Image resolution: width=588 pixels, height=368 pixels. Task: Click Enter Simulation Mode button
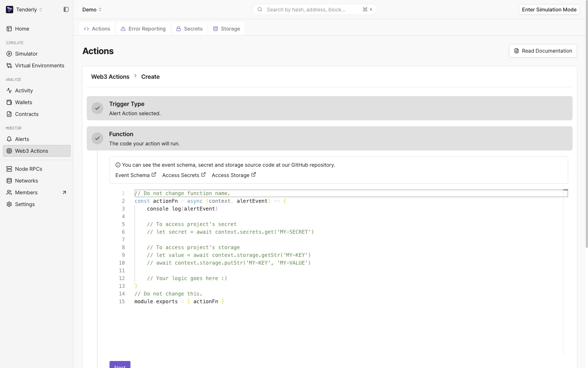tap(549, 10)
